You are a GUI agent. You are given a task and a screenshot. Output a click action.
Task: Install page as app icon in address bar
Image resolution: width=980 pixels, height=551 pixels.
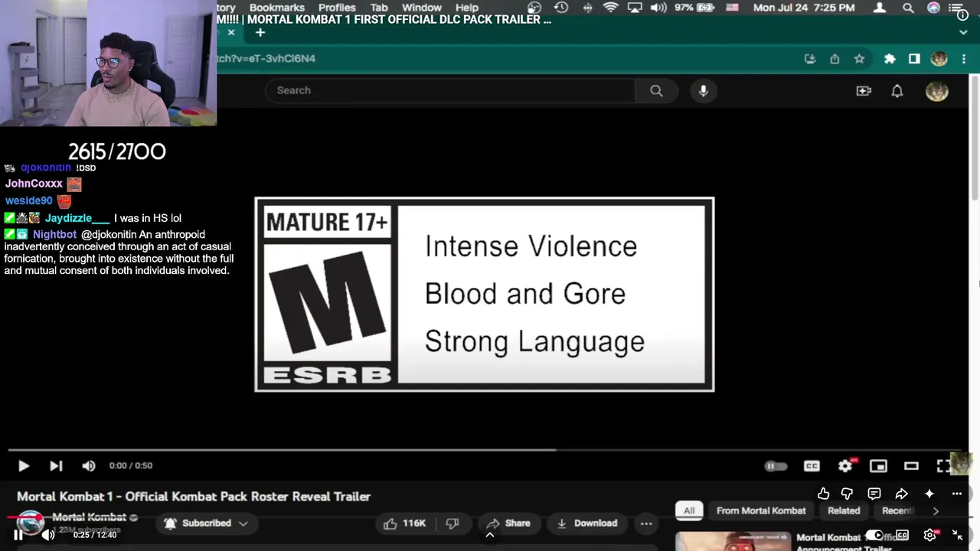810,59
